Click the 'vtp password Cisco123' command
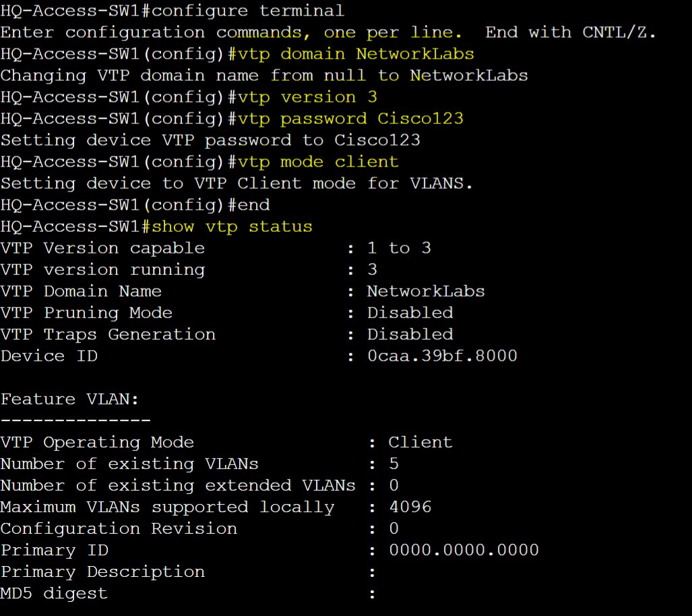 point(350,119)
